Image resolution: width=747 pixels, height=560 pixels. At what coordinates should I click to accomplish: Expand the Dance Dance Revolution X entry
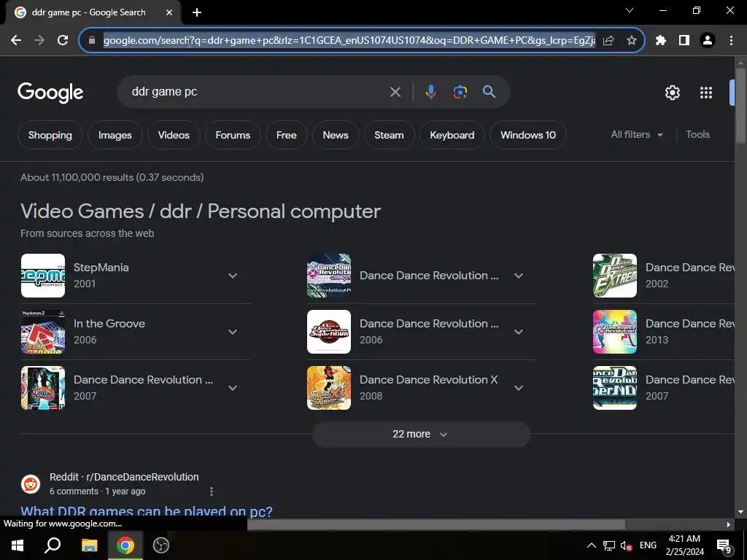tap(519, 388)
